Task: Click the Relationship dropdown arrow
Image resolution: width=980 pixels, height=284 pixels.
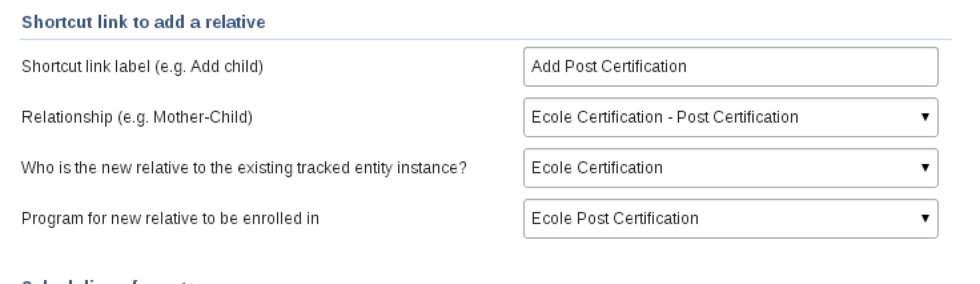Action: coord(925,117)
